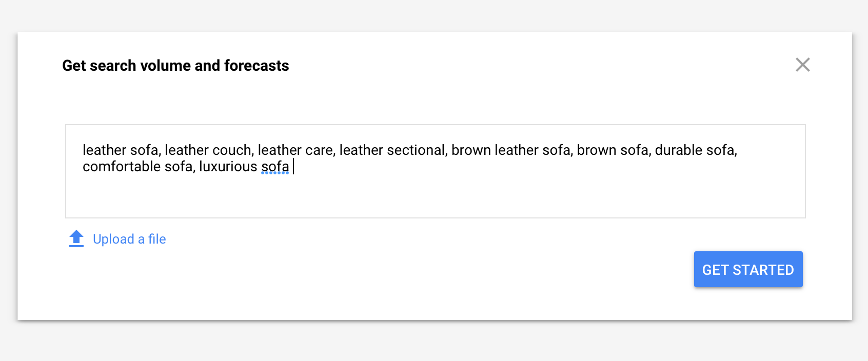
Task: Click the gray backdrop outside the dialog
Action: pyautogui.click(x=434, y=340)
